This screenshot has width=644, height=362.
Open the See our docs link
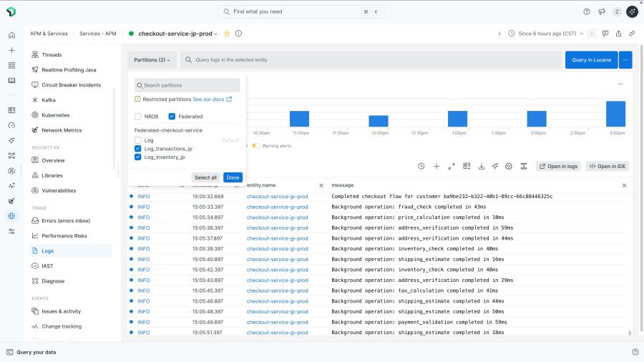pos(213,99)
